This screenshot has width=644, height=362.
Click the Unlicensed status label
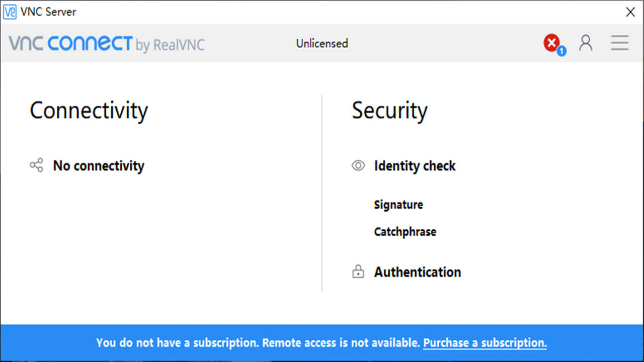(322, 44)
